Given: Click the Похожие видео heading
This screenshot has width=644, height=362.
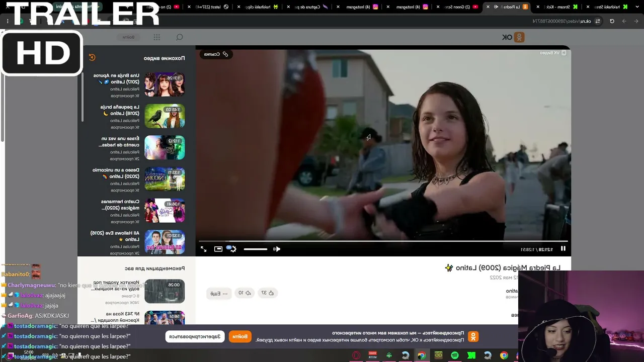Looking at the screenshot, I should (164, 58).
